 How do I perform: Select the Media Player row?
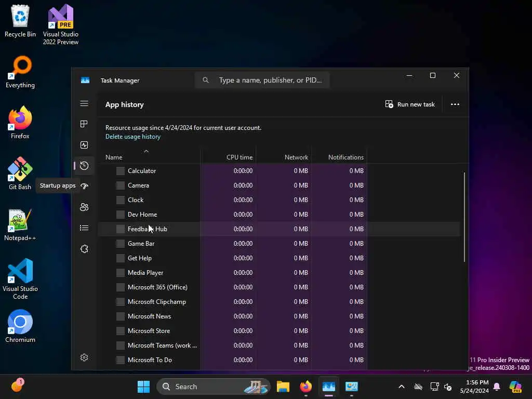[279, 273]
